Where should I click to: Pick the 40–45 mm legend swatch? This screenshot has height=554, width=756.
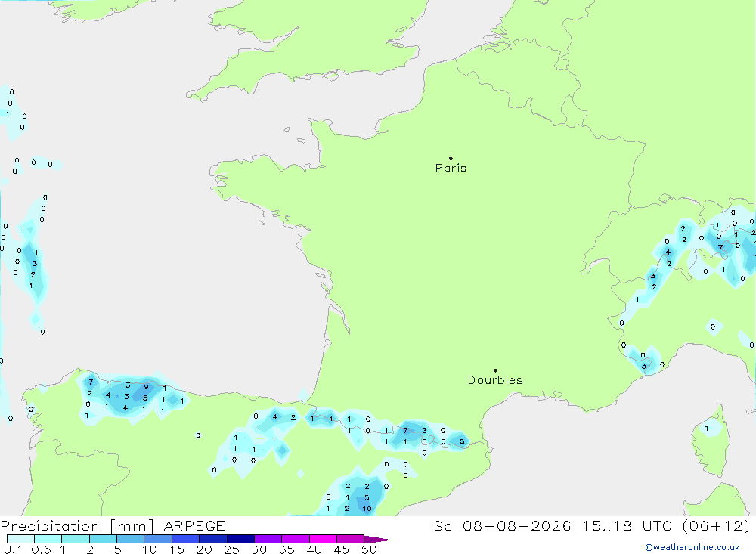tap(323, 539)
